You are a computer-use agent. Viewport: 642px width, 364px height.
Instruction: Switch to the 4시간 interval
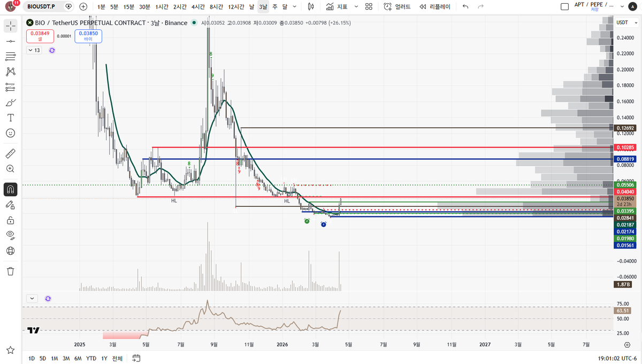coord(198,7)
